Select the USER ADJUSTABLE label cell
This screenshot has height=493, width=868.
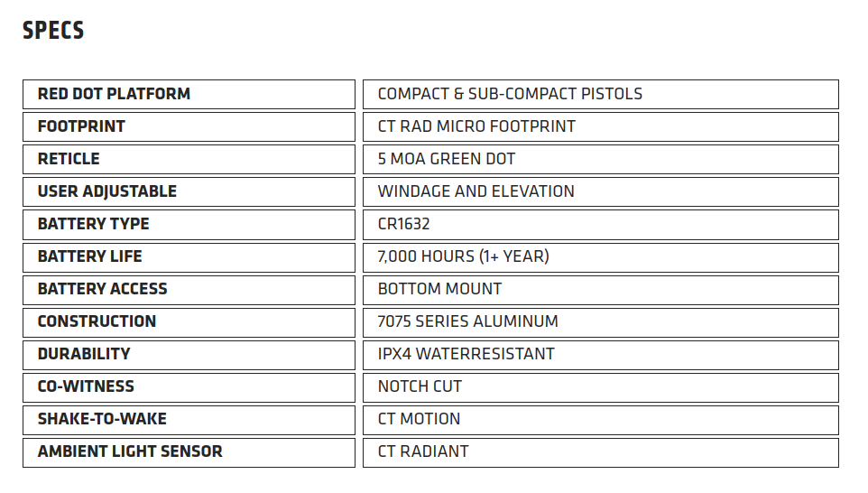pyautogui.click(x=189, y=191)
